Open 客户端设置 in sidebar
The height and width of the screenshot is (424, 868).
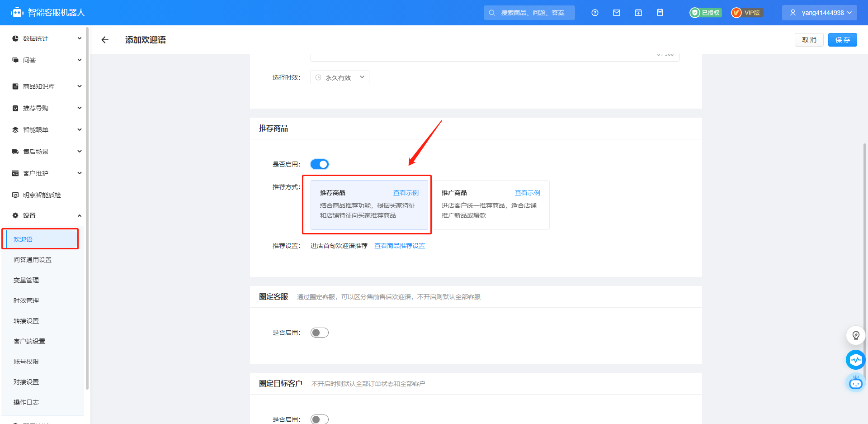pos(29,341)
